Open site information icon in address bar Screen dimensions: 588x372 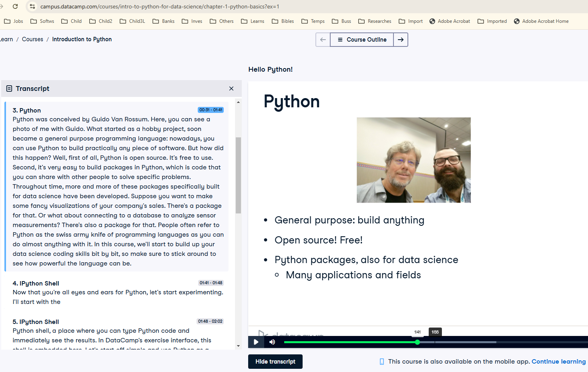32,6
